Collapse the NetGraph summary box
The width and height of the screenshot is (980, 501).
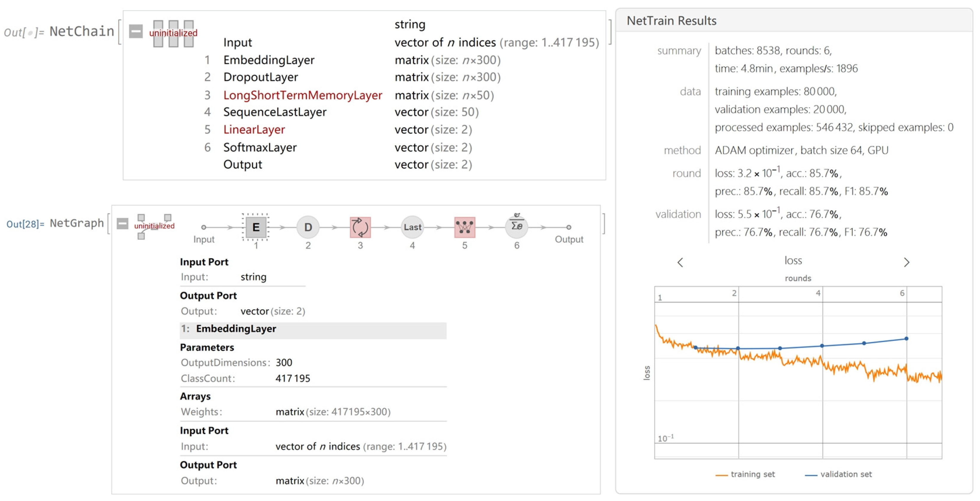(123, 223)
